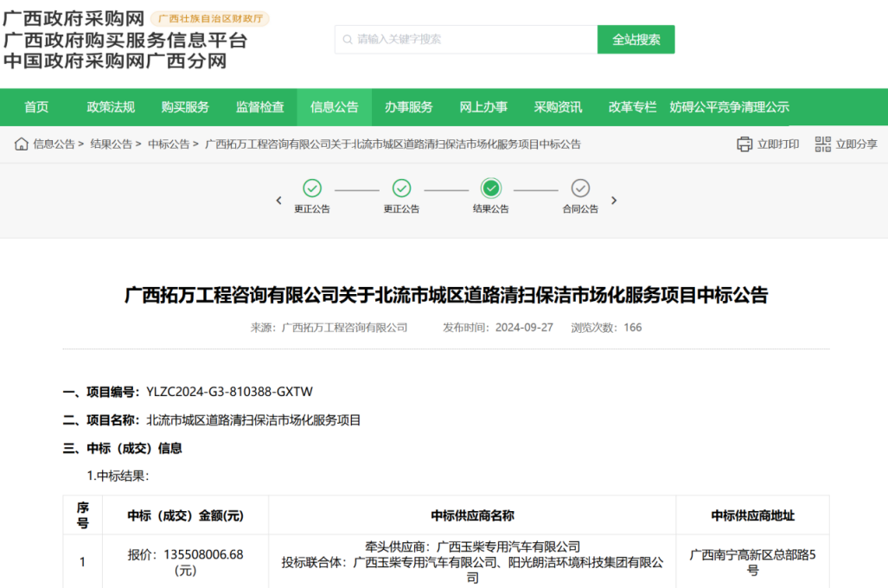Click 中标公告 breadcrumb link
This screenshot has width=888, height=588.
(x=169, y=144)
